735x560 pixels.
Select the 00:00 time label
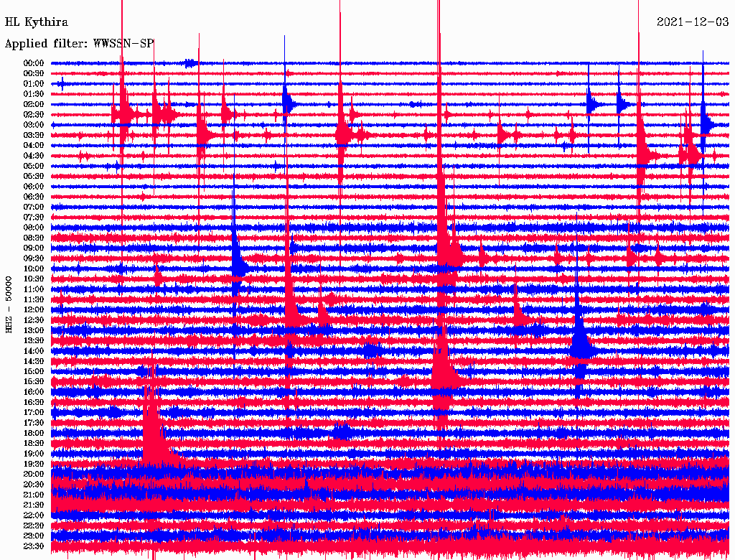pyautogui.click(x=34, y=63)
